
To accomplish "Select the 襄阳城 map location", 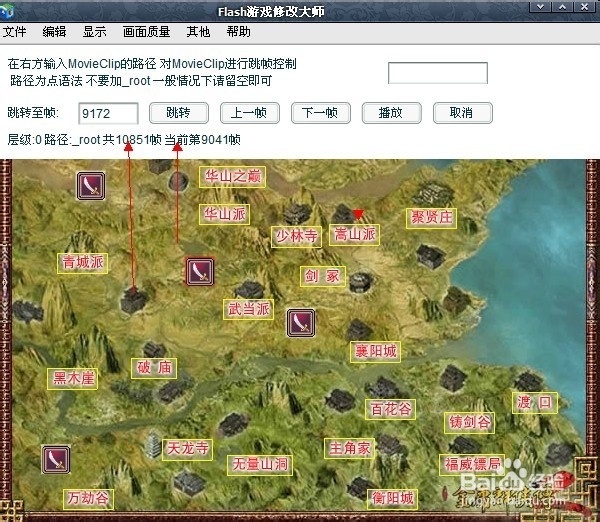I will (x=375, y=352).
